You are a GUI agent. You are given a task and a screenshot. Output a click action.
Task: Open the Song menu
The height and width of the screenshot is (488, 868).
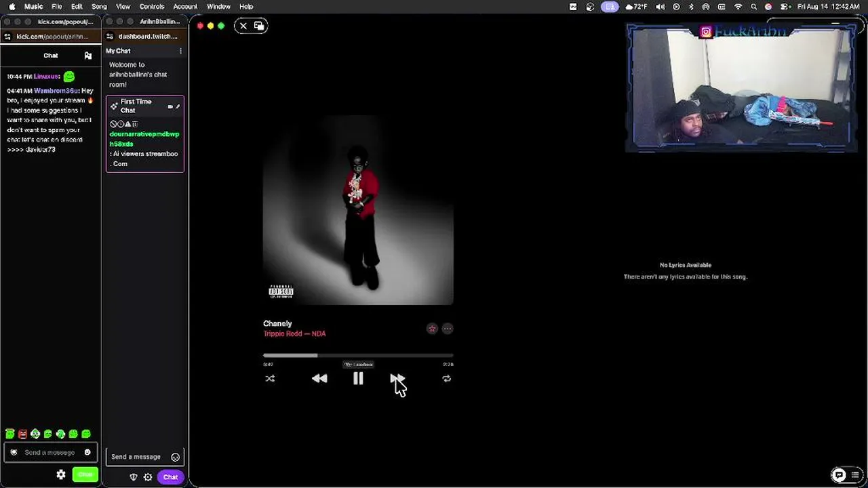click(x=99, y=7)
